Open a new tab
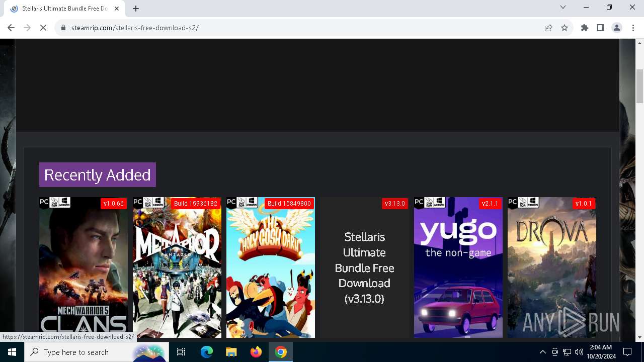The image size is (644, 362). coord(136,9)
